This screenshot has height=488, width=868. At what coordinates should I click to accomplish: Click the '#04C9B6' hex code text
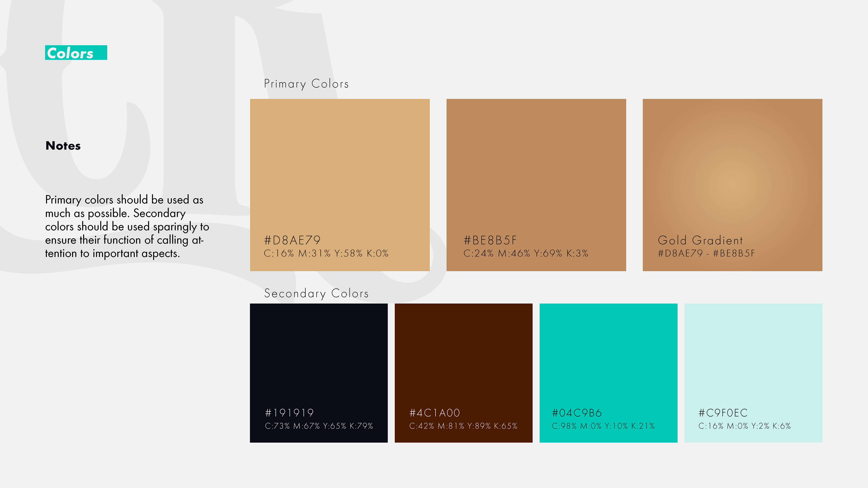coord(577,413)
